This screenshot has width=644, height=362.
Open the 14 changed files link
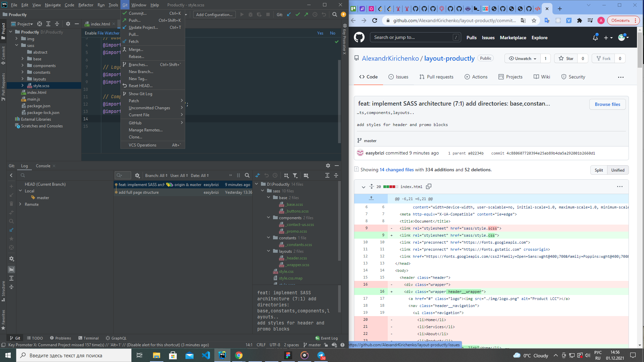[x=396, y=170]
